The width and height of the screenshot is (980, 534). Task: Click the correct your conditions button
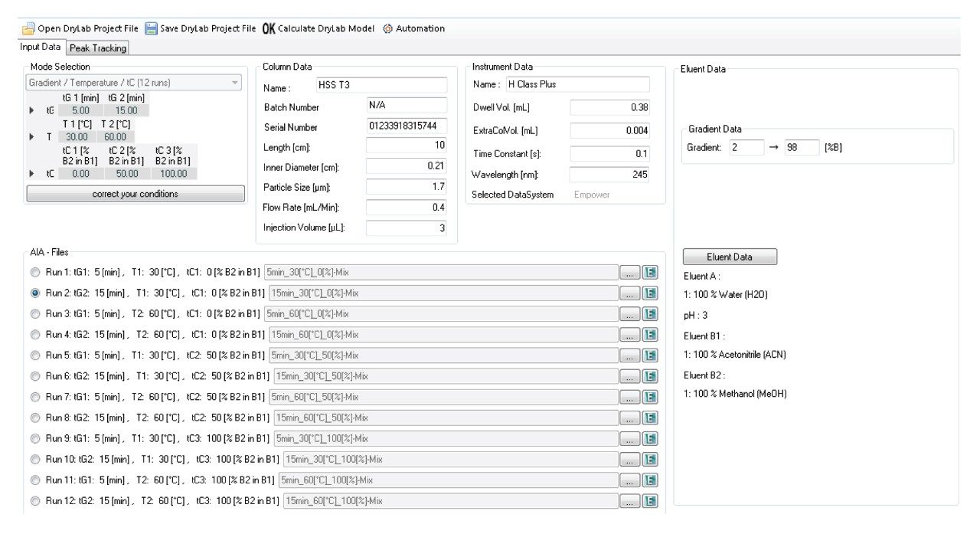coord(136,194)
